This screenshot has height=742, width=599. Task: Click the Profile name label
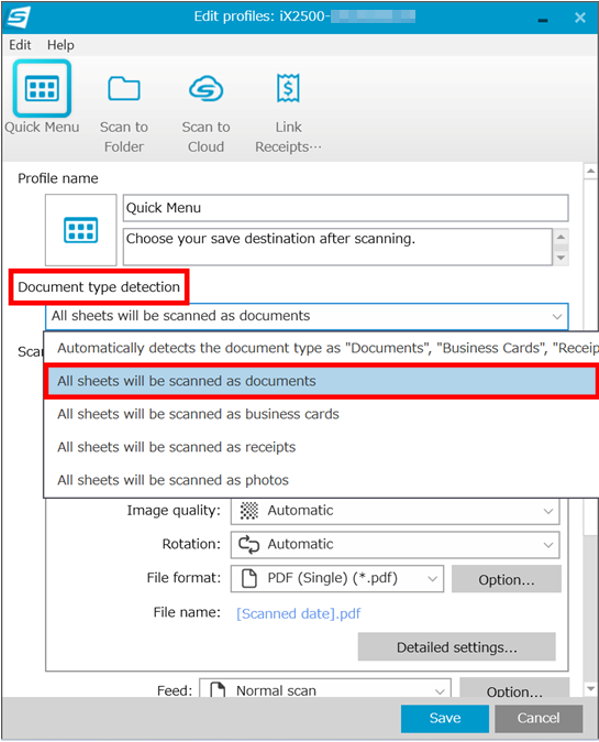coord(58,178)
